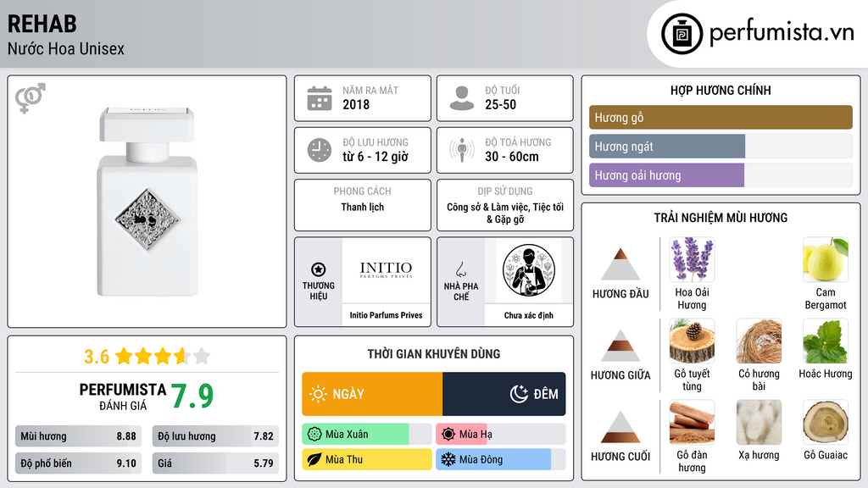Click the perfumer illustration image
The height and width of the screenshot is (488, 868).
(528, 270)
